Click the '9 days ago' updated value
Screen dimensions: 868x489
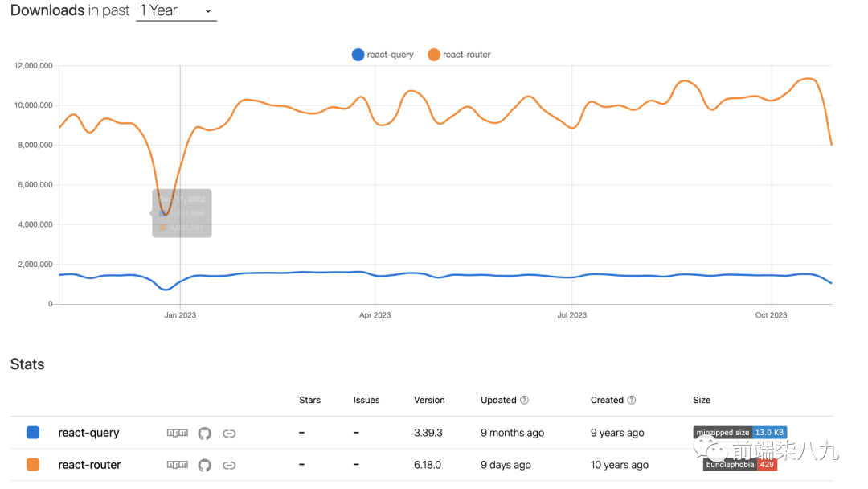506,465
